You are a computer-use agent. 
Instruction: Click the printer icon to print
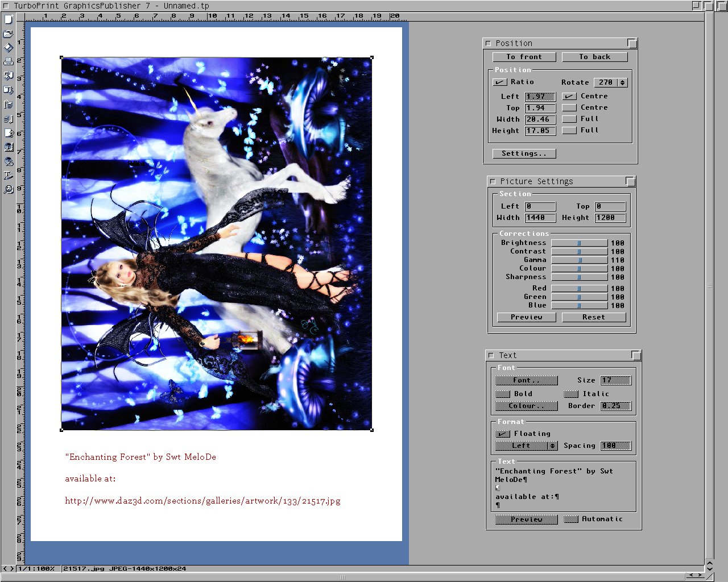[9, 62]
